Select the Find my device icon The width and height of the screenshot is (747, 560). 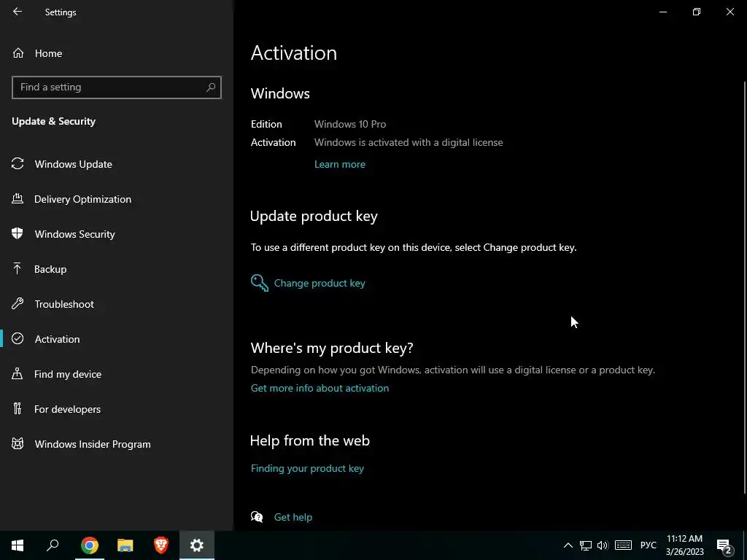(18, 374)
